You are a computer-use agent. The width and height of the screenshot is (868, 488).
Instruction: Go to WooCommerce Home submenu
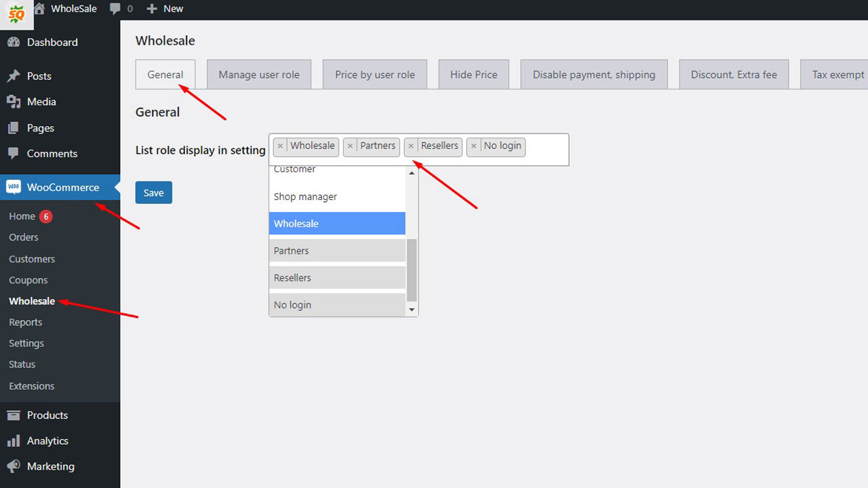[22, 216]
